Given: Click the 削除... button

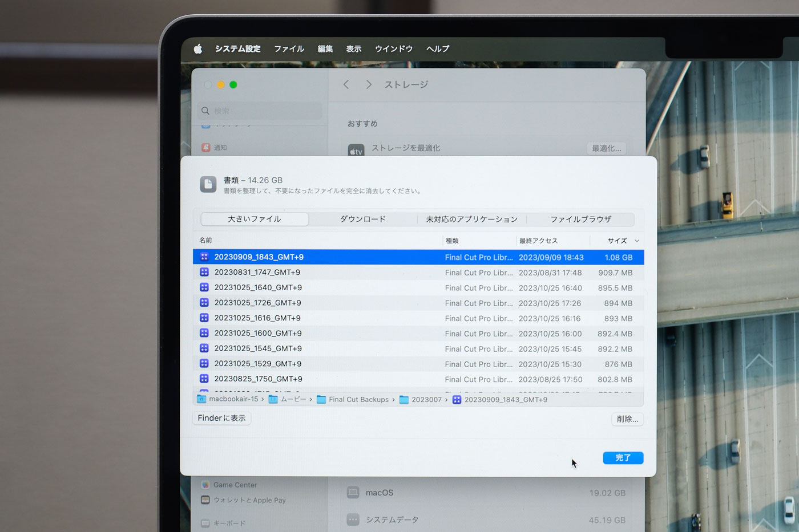Looking at the screenshot, I should click(x=627, y=419).
